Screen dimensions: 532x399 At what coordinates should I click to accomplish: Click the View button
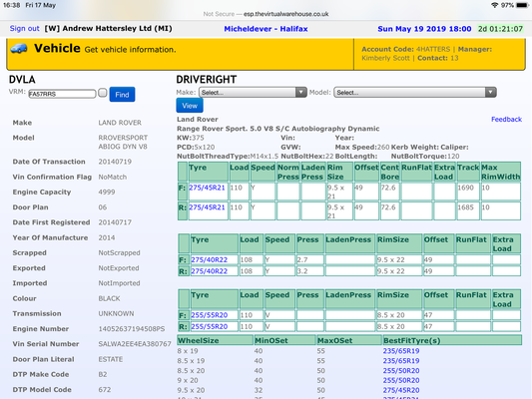point(190,106)
